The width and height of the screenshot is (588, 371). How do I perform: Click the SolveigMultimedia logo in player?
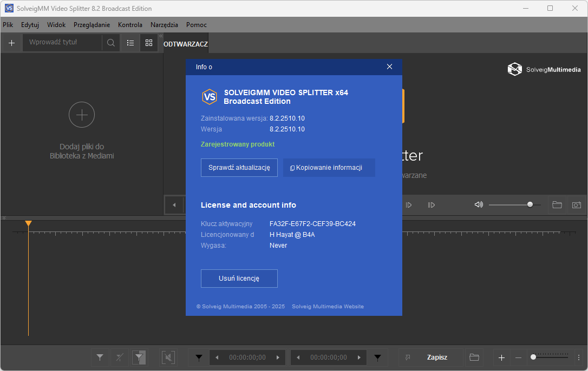pyautogui.click(x=544, y=69)
